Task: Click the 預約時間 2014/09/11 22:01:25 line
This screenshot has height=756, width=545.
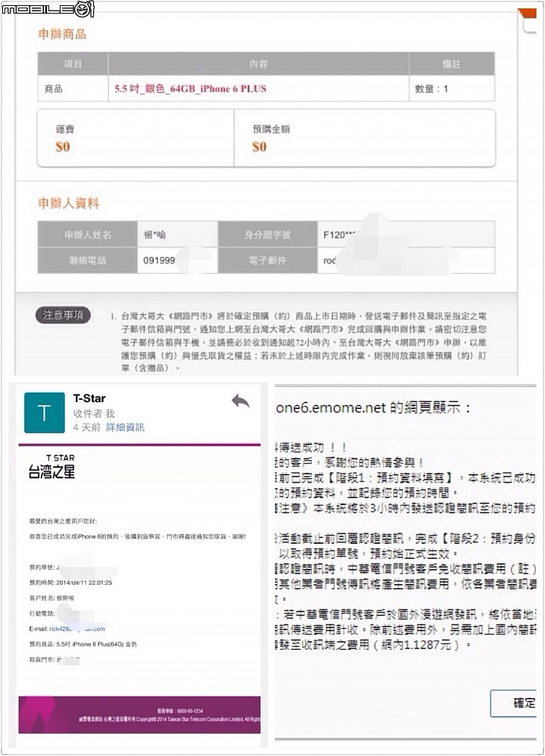Action: [x=70, y=583]
